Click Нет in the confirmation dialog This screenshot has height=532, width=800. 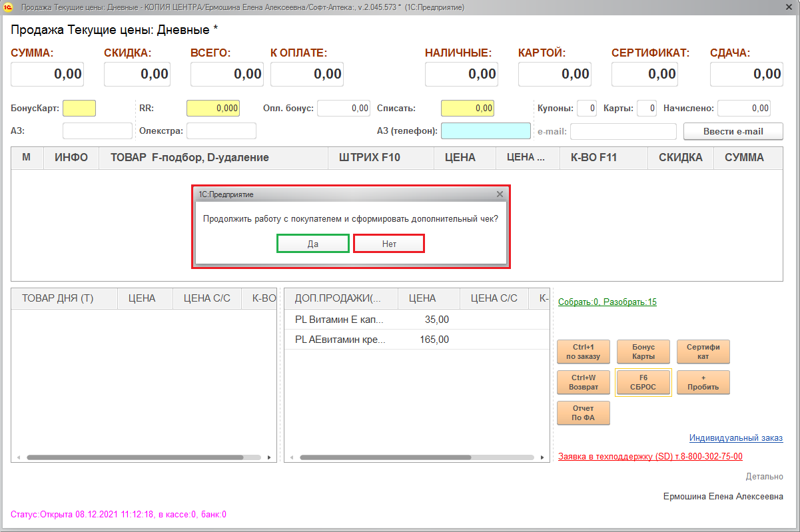[x=389, y=244]
